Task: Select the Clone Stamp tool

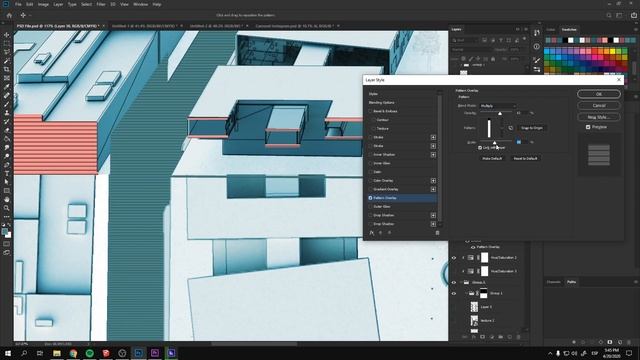Action: pyautogui.click(x=7, y=113)
